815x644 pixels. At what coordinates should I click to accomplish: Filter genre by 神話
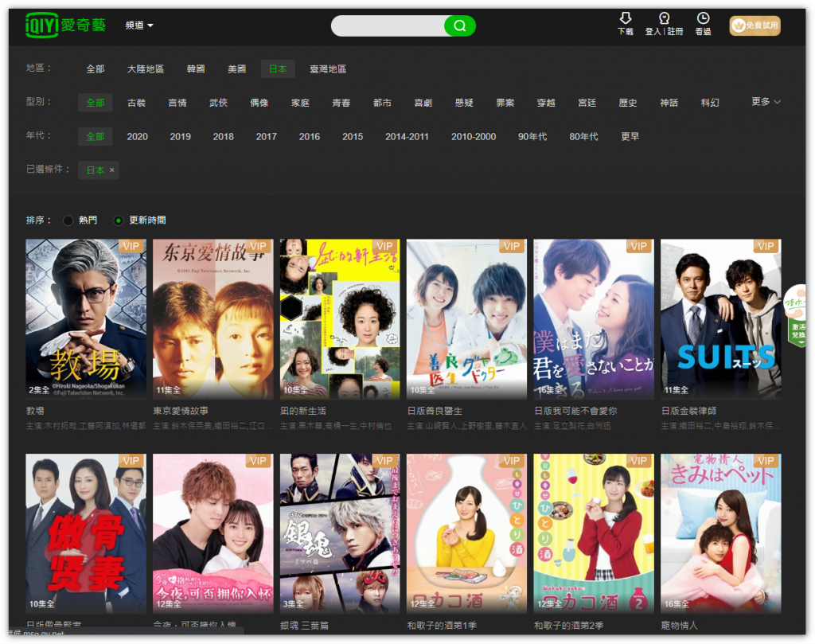[669, 103]
